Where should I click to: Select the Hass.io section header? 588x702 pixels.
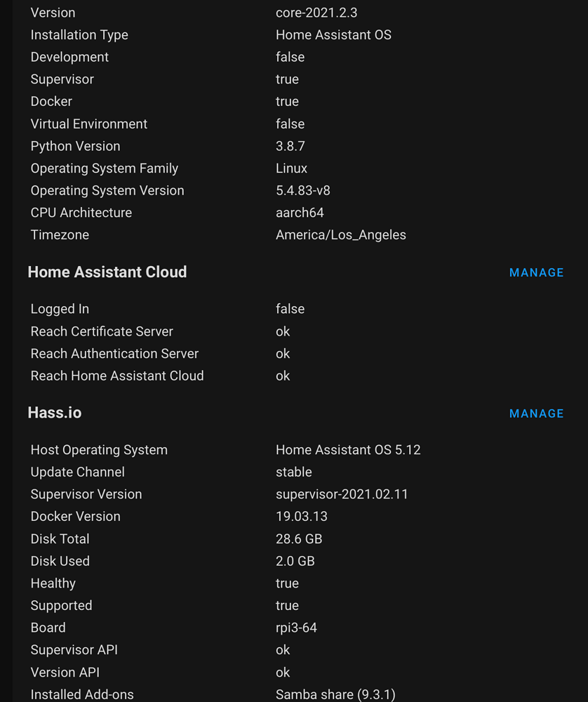55,413
